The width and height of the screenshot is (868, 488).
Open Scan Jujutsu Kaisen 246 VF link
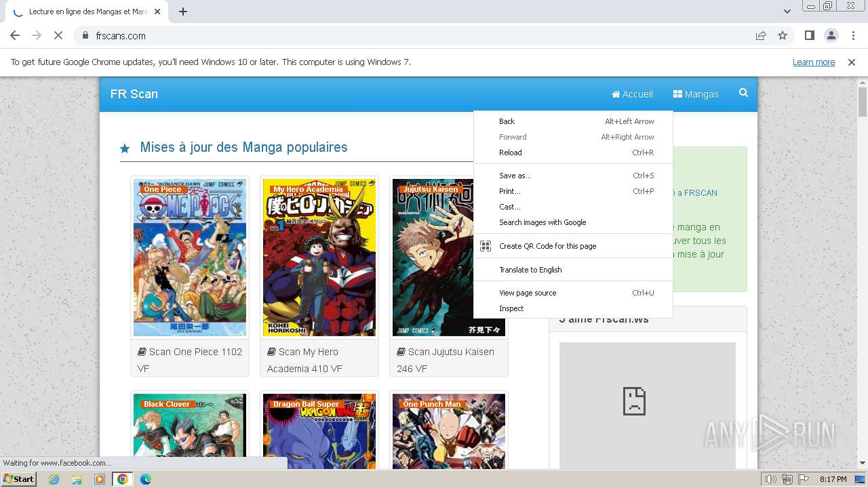[446, 360]
